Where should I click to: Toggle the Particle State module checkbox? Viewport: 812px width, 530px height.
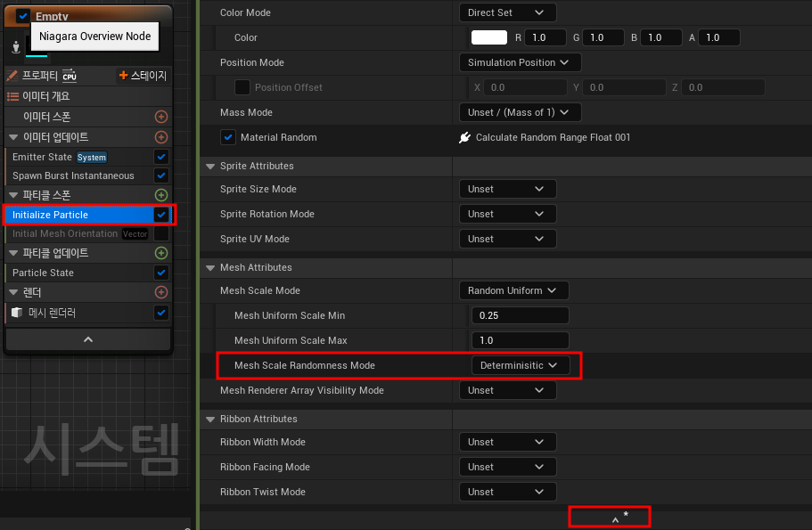click(x=161, y=273)
